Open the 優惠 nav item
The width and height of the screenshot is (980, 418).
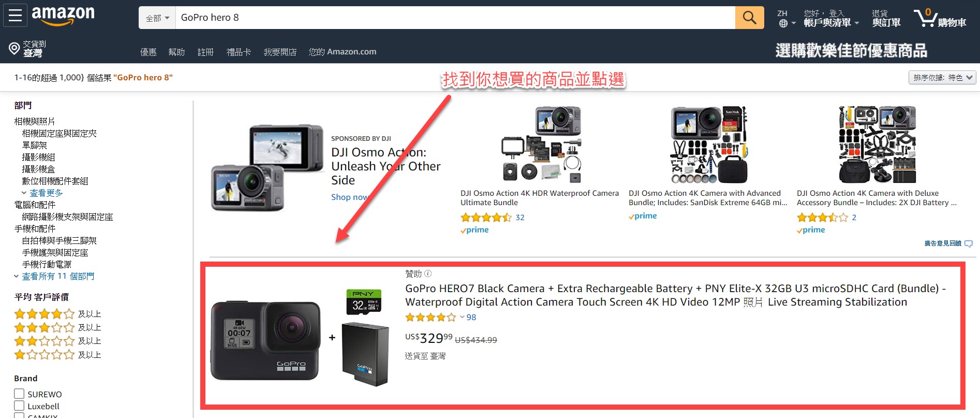[x=148, y=52]
